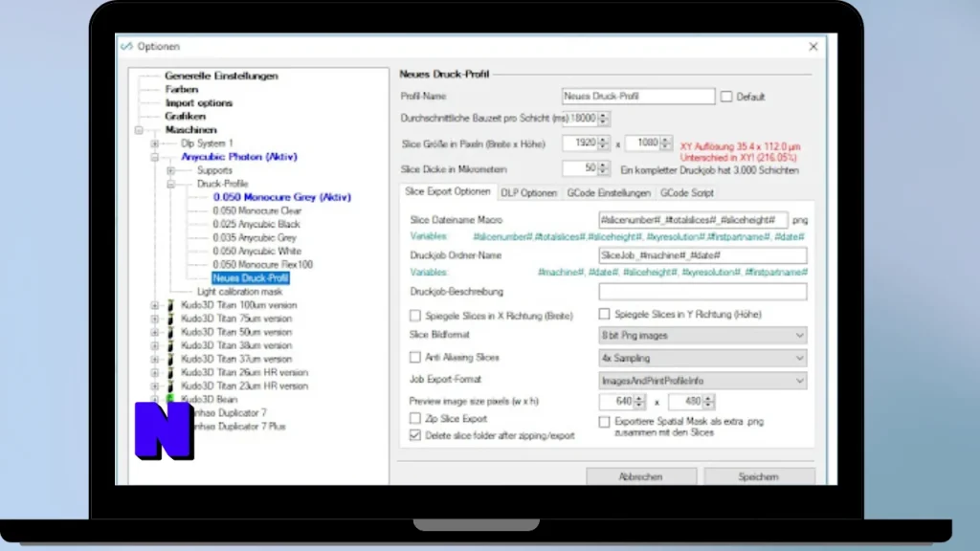Collapse the Druck-Profile node
The width and height of the screenshot is (980, 551).
tap(170, 184)
